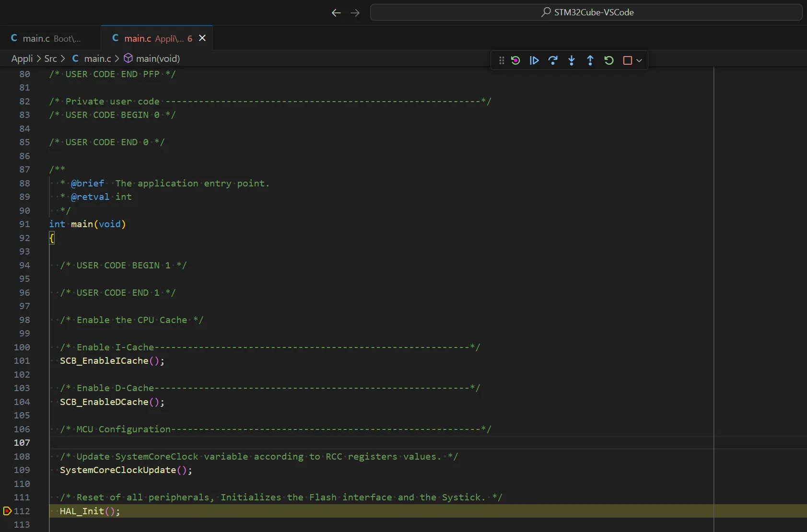Viewport: 807px width, 532px height.
Task: Open the main(void) symbol breadcrumb
Action: [158, 58]
